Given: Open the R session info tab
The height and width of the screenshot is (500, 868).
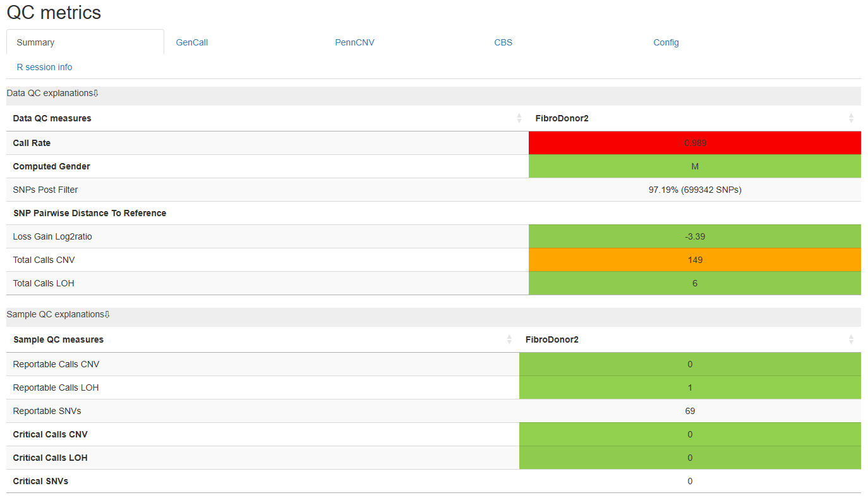Looking at the screenshot, I should 44,67.
